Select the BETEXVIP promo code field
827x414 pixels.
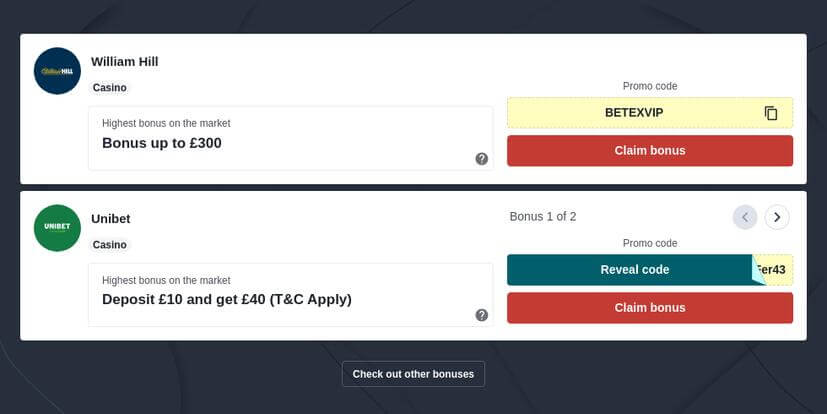(650, 113)
